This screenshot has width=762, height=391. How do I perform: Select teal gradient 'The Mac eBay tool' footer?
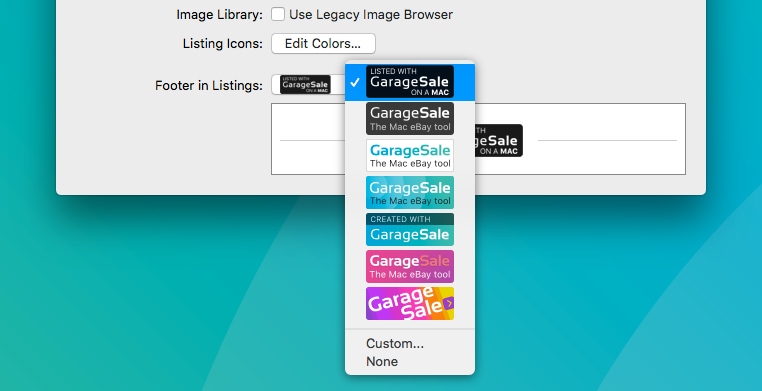(410, 193)
